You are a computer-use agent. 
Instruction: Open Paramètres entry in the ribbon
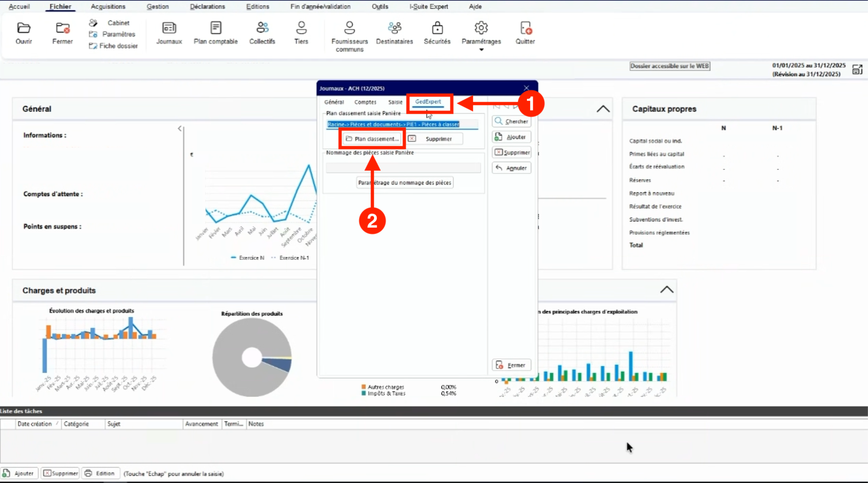coord(112,34)
